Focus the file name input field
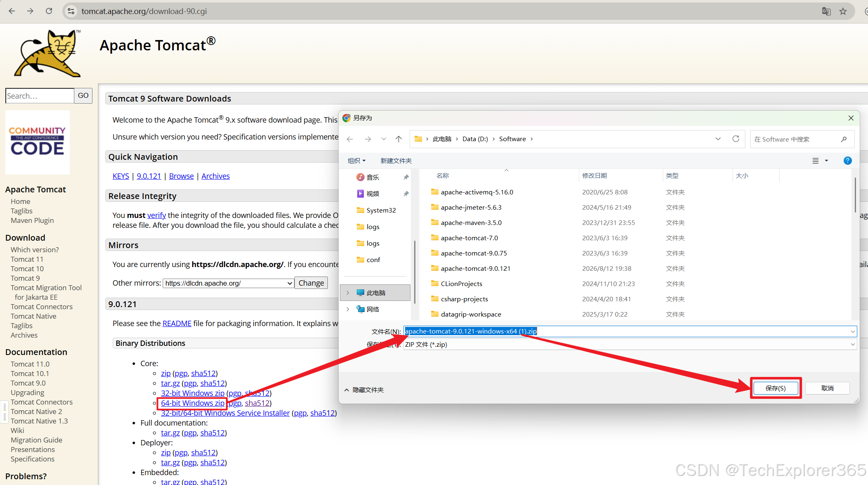Screen dimensions: 868x485 [x=630, y=331]
